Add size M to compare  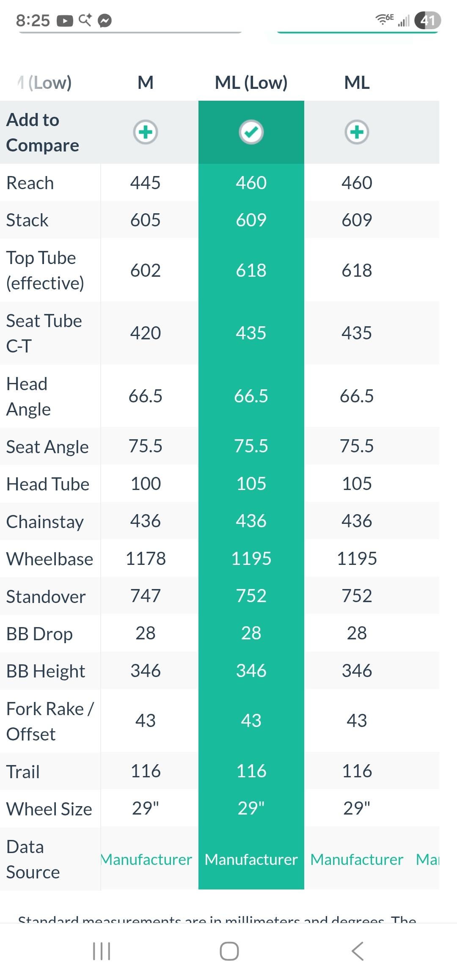(146, 132)
